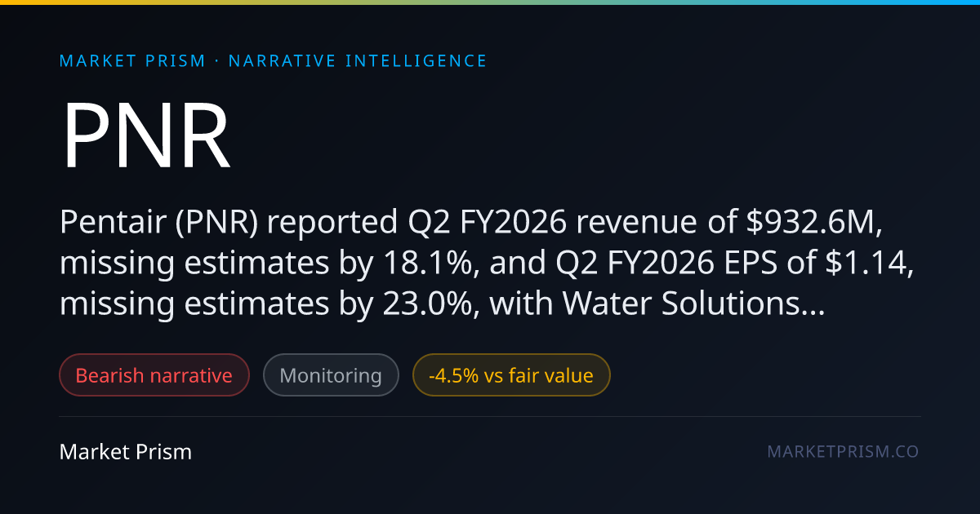Select the Monitoring status badge
This screenshot has width=980, height=514.
point(331,375)
